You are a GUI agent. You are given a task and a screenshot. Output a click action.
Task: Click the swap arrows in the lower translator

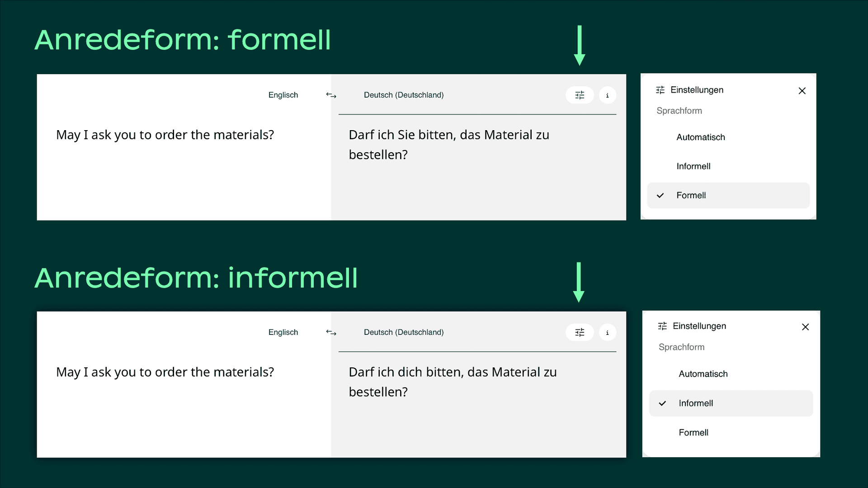[x=331, y=332]
